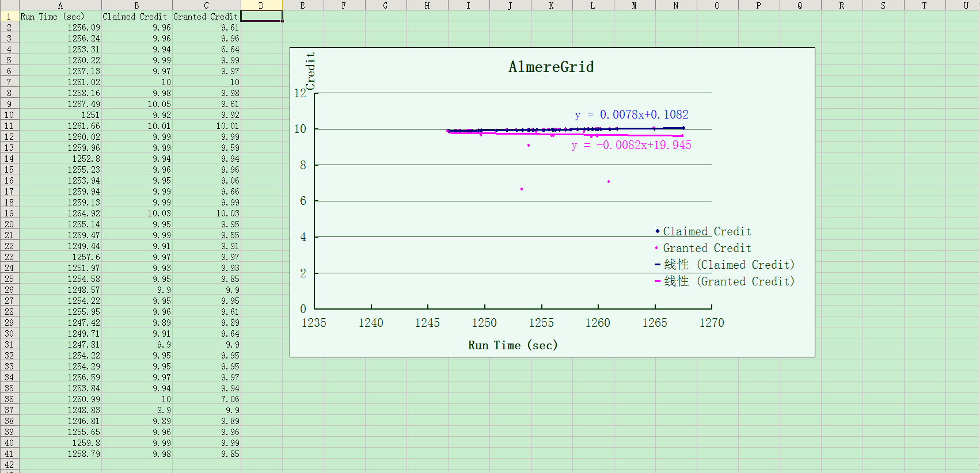This screenshot has width=980, height=473.
Task: Select column C header
Action: pyautogui.click(x=206, y=5)
